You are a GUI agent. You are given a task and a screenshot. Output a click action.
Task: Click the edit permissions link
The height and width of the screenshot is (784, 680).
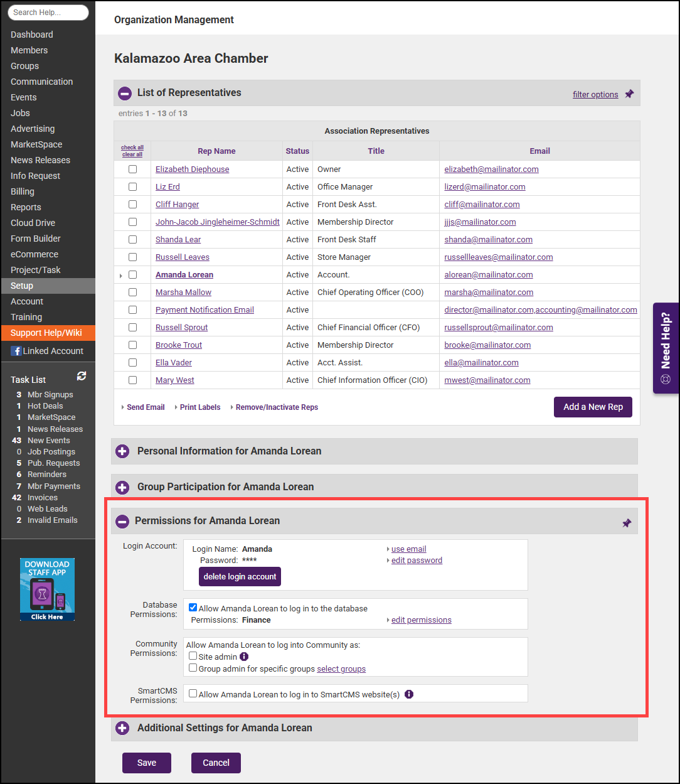coord(421,620)
